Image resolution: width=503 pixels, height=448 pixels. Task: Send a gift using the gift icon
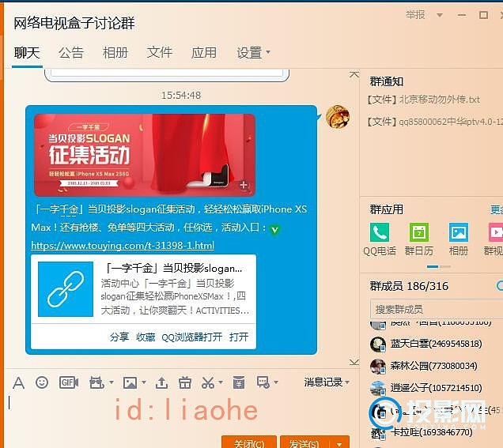pyautogui.click(x=185, y=382)
